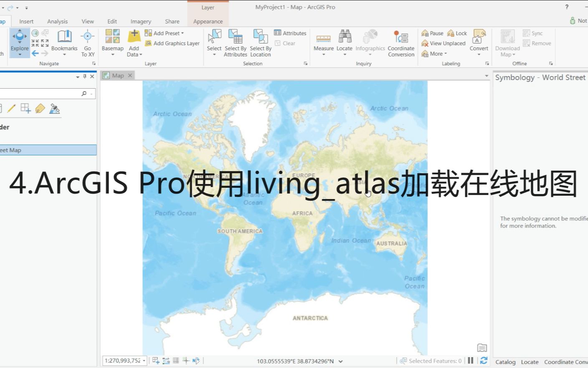The image size is (588, 368).
Task: Click List By Snapping grid icon
Action: click(25, 109)
